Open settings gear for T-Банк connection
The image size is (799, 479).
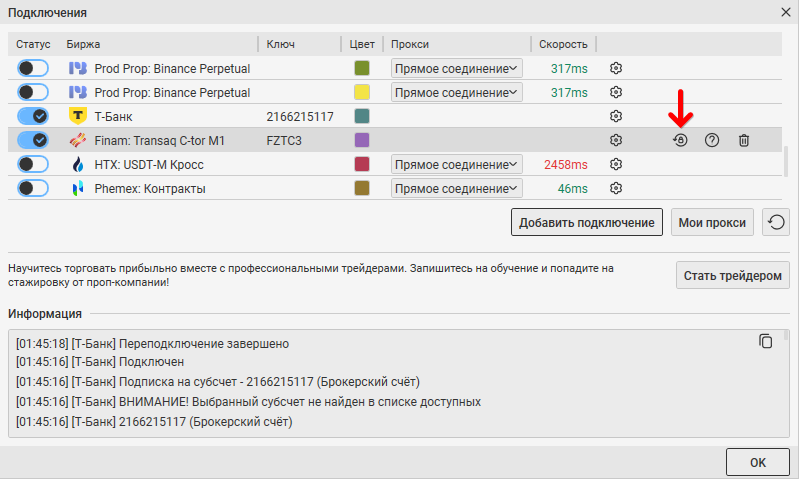click(616, 116)
